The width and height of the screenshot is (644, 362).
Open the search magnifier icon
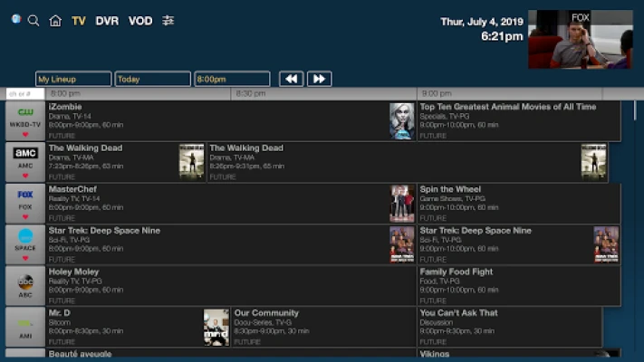point(34,20)
